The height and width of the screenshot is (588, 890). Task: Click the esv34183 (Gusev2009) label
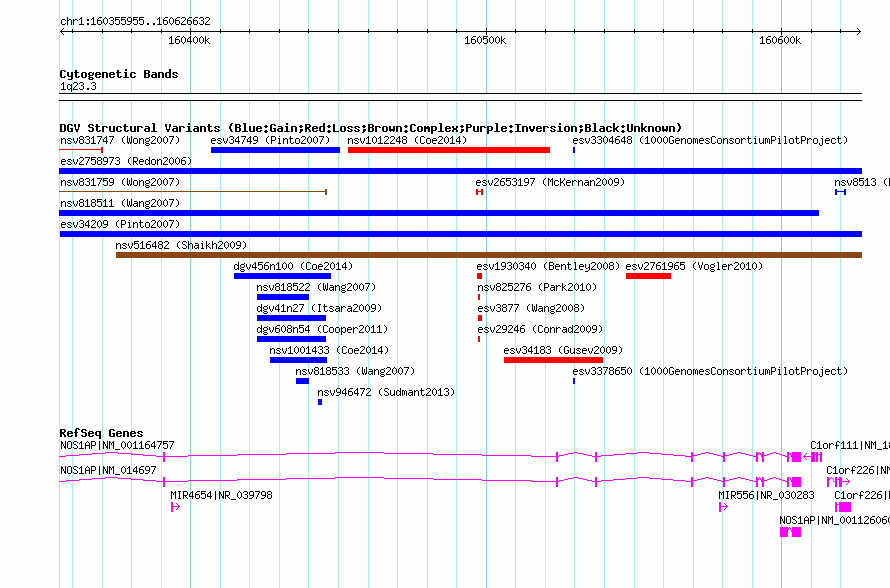(563, 350)
